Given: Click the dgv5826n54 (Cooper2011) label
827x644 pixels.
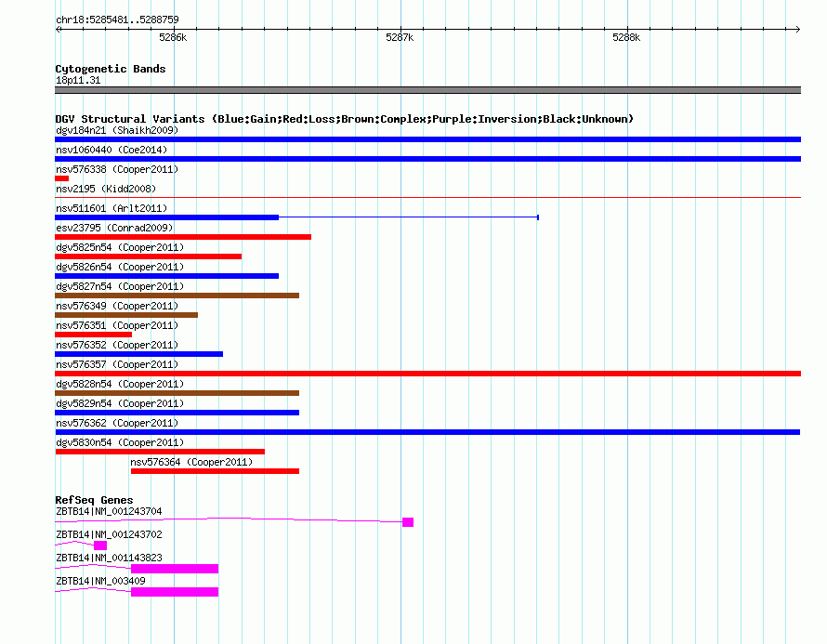Looking at the screenshot, I should pyautogui.click(x=120, y=267).
